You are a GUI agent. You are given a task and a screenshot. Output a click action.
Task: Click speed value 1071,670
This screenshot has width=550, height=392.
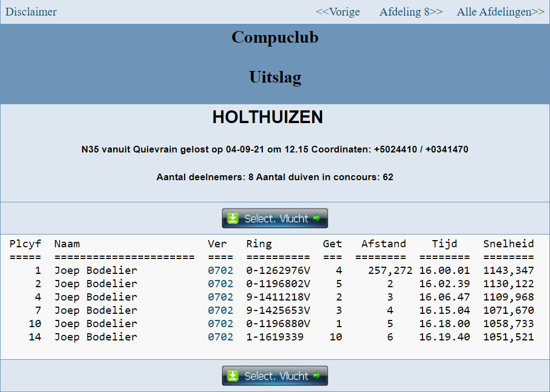click(508, 310)
